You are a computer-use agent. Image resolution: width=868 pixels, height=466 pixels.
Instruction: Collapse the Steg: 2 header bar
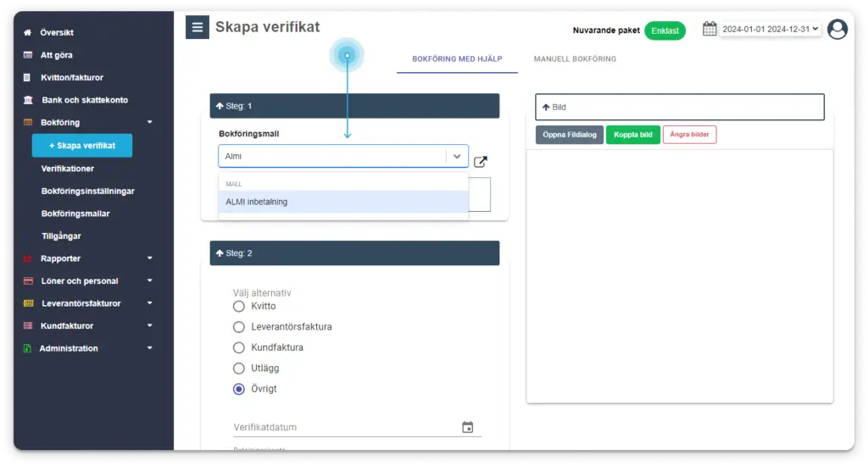[x=354, y=253]
